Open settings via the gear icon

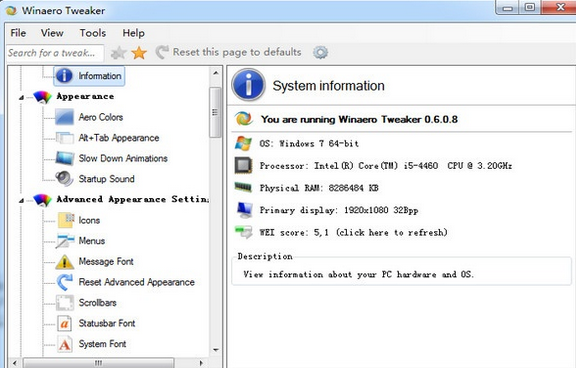click(x=320, y=53)
